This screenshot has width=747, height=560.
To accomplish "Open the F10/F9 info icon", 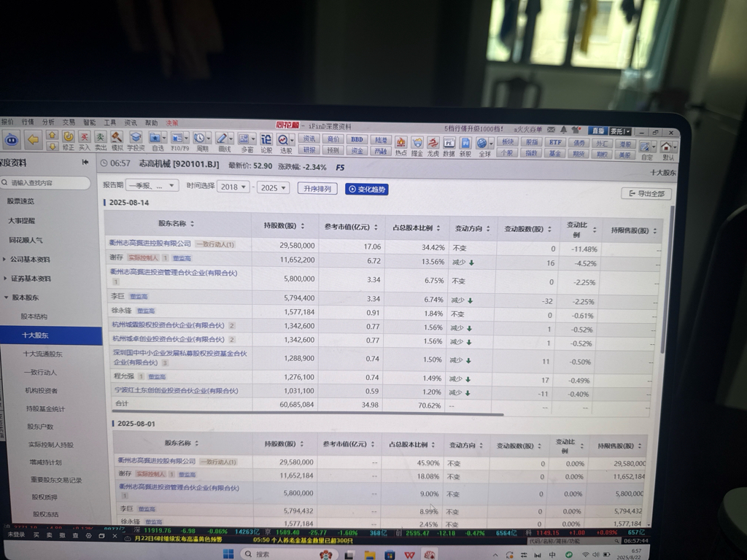I will pos(177,138).
